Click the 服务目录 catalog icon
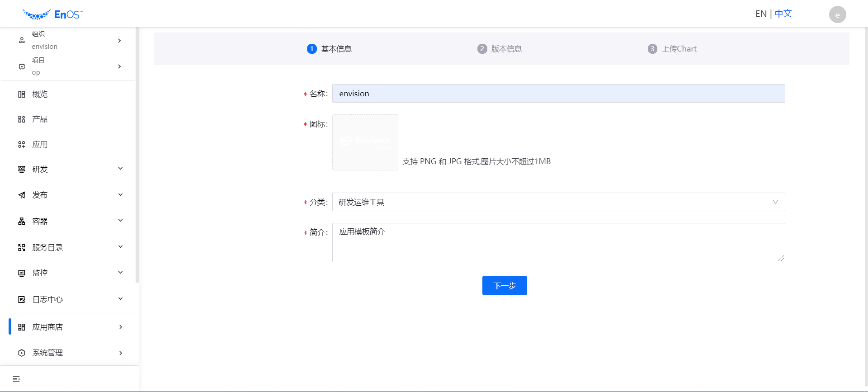 tap(22, 247)
